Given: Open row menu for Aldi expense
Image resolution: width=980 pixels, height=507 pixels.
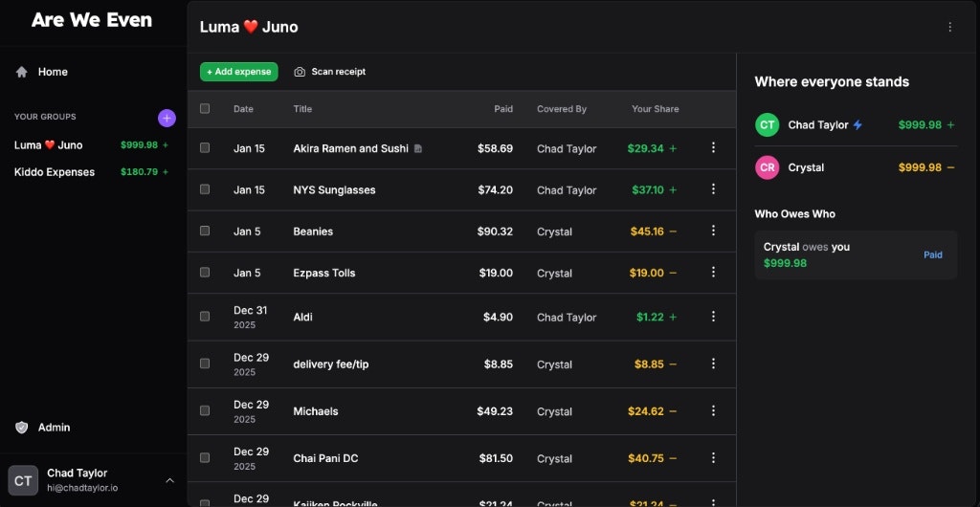Looking at the screenshot, I should click(x=713, y=316).
